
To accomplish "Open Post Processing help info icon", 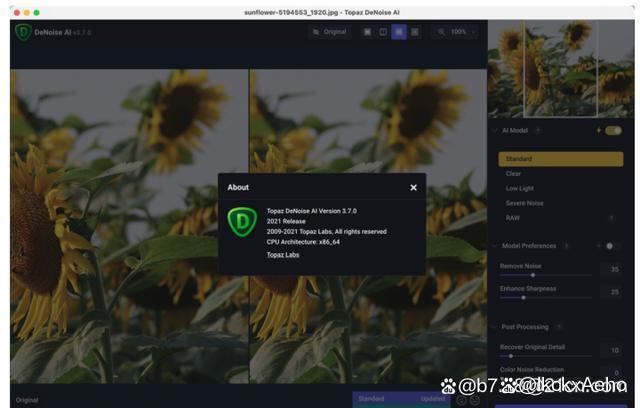I will click(559, 327).
